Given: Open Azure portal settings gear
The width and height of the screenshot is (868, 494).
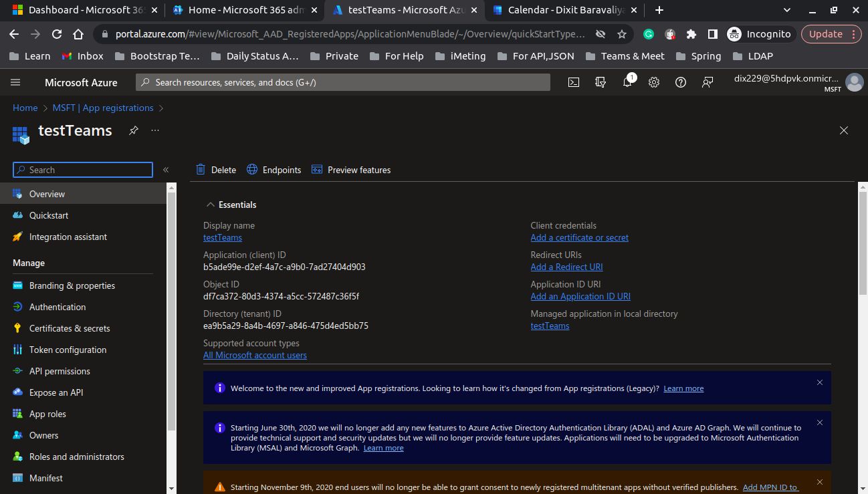Looking at the screenshot, I should 654,82.
